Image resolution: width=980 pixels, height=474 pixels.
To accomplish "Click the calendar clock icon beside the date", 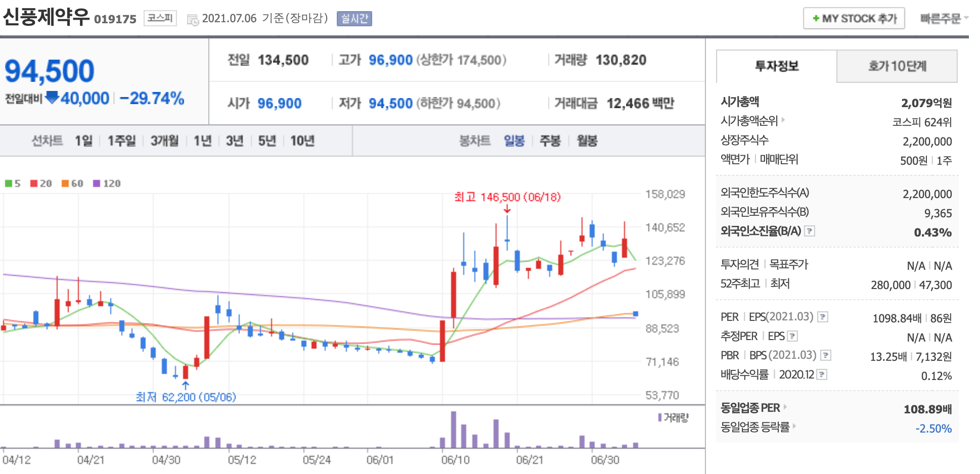I will tap(193, 20).
